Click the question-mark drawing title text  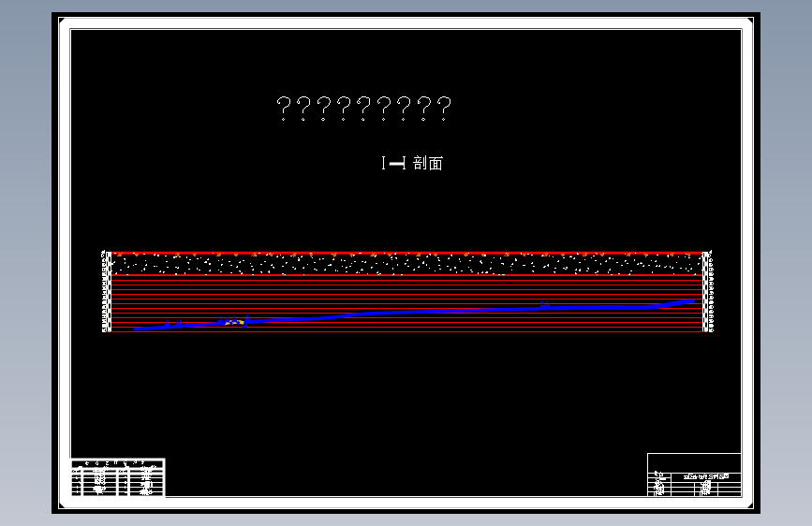[x=364, y=109]
